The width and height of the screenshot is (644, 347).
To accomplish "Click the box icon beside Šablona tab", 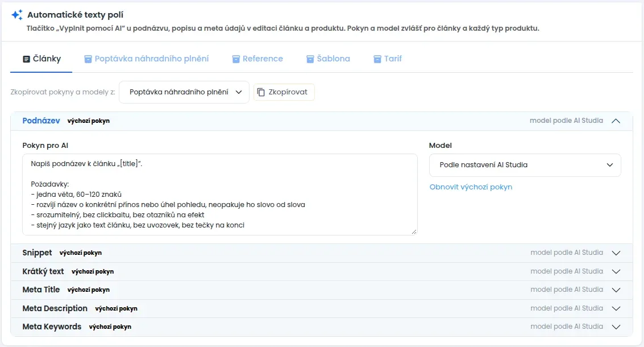I will point(310,59).
